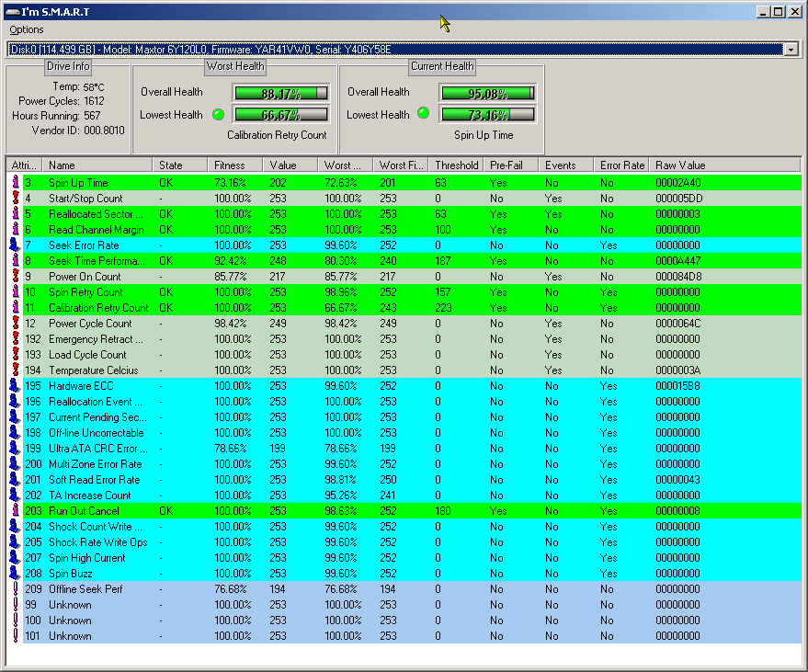Click the Spin Retry Count row icon
The image size is (808, 672).
[x=16, y=291]
